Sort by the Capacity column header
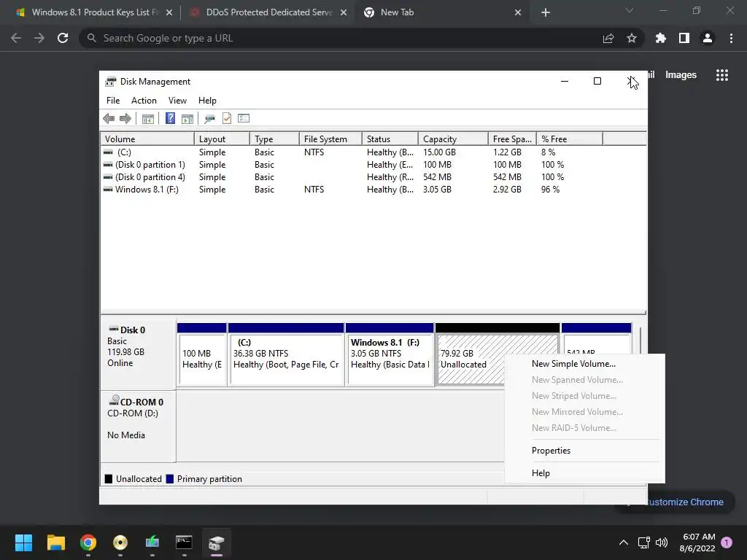The height and width of the screenshot is (560, 747). pyautogui.click(x=453, y=139)
